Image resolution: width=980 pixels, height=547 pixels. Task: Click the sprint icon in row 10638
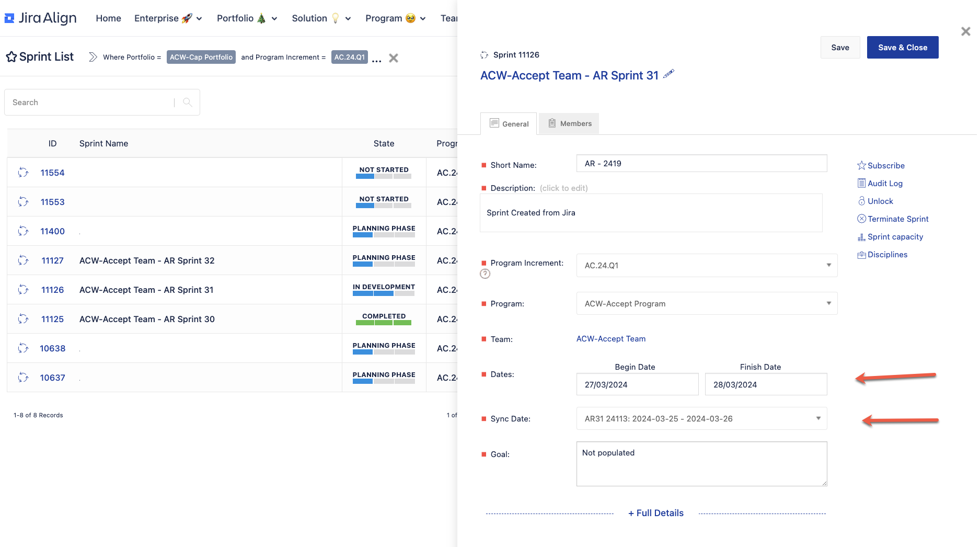tap(23, 348)
